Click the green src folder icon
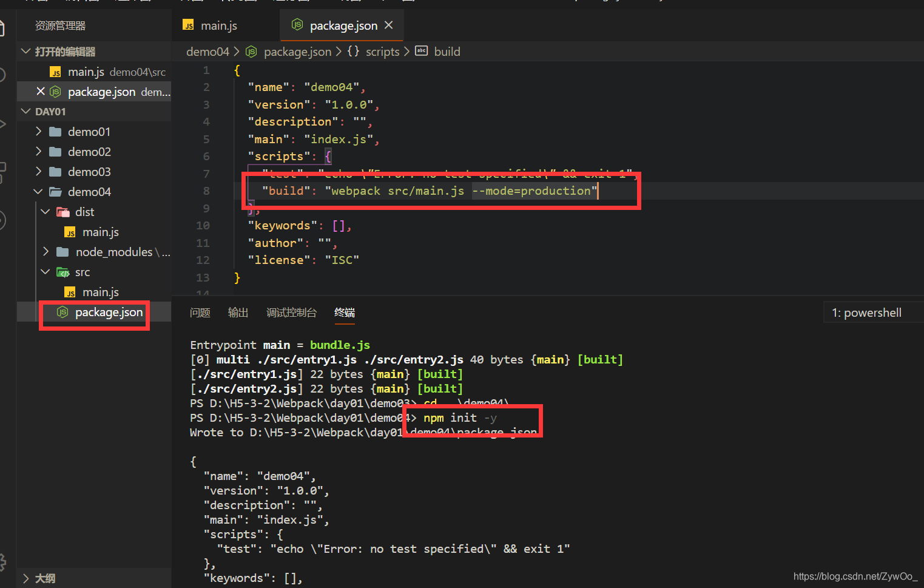 pos(63,272)
